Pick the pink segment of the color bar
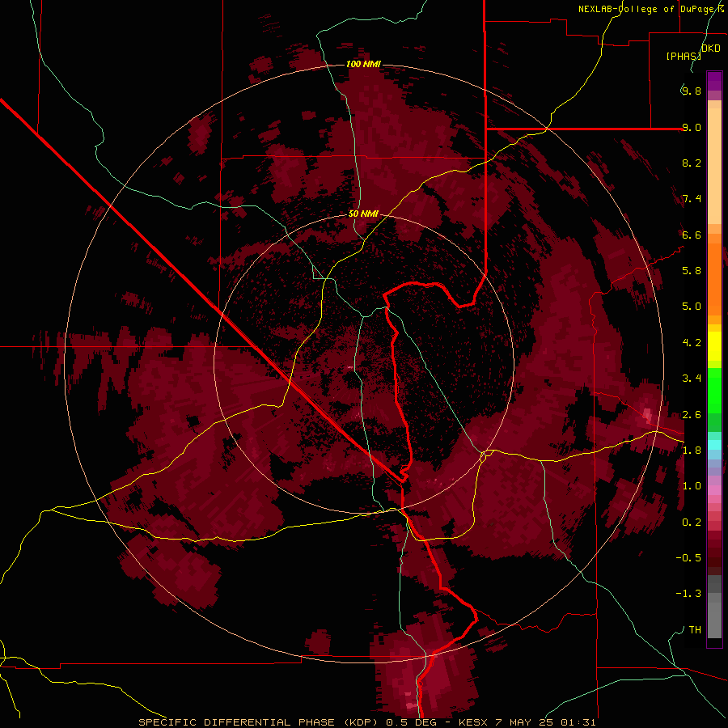 point(714,490)
